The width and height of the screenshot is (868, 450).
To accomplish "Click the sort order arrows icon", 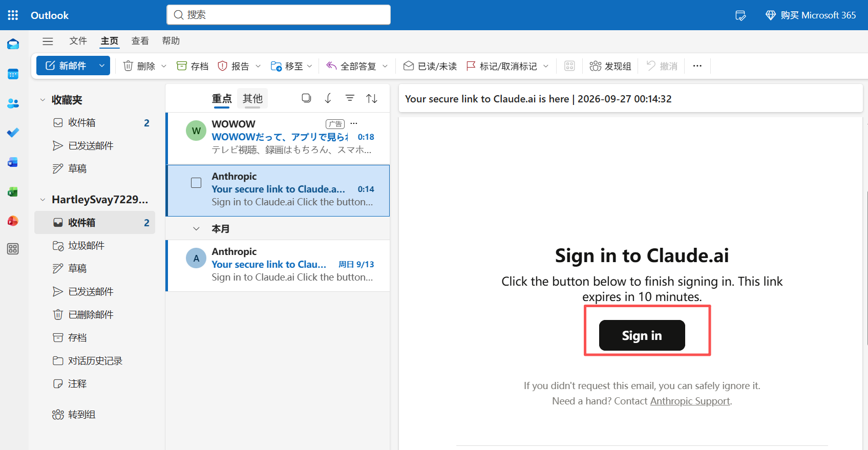I will coord(372,98).
